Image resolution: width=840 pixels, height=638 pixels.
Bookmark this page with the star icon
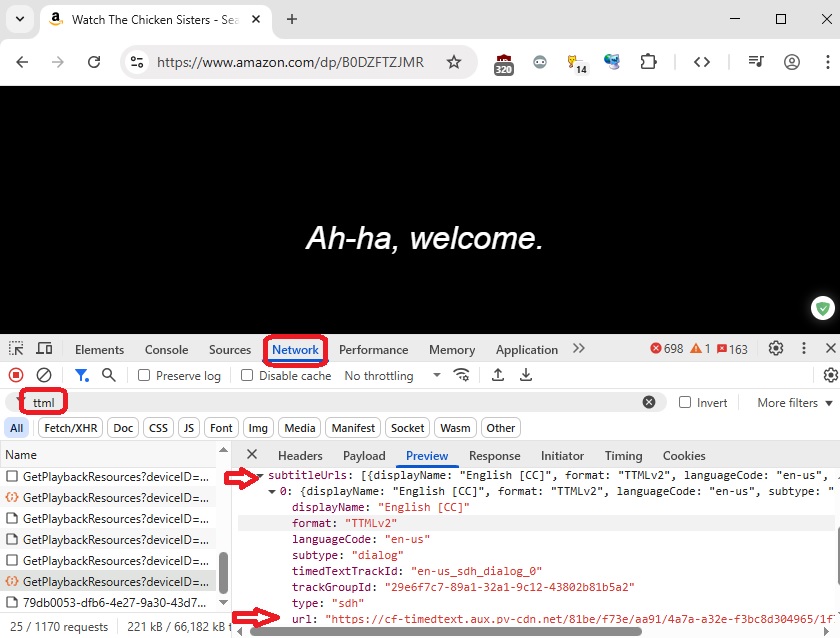(454, 62)
